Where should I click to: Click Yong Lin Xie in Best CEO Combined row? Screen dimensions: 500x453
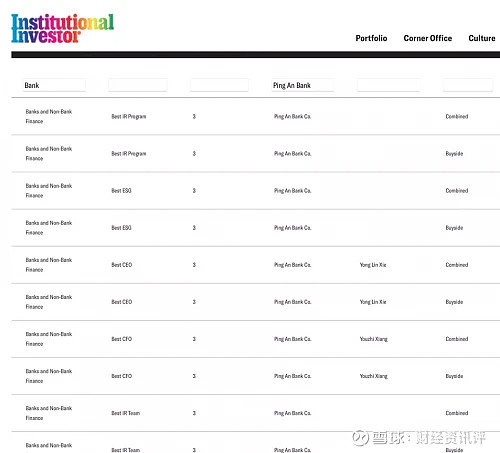373,265
